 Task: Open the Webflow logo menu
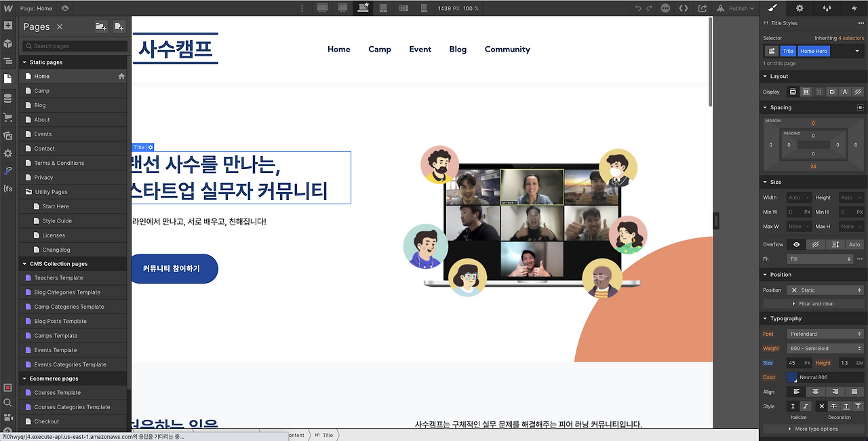tap(8, 8)
